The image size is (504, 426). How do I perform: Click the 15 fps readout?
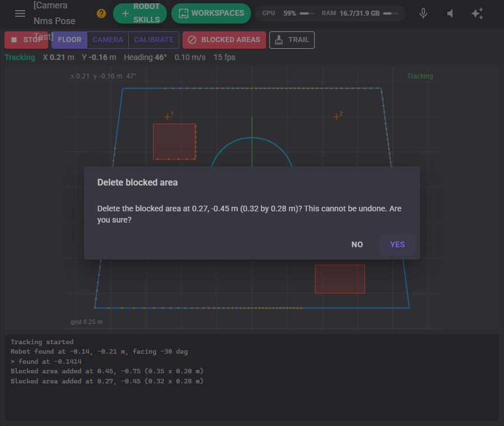pos(225,57)
